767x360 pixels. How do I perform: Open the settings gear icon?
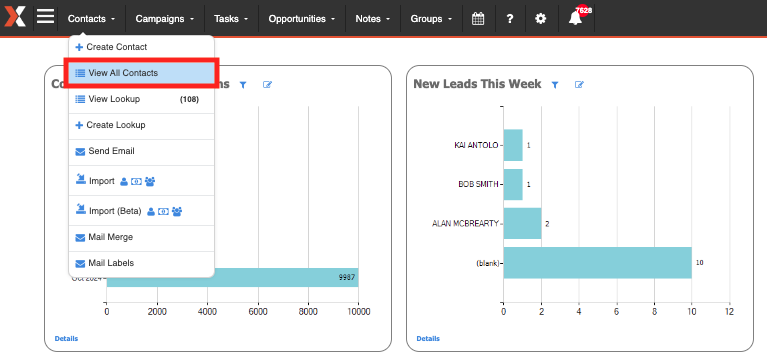541,19
